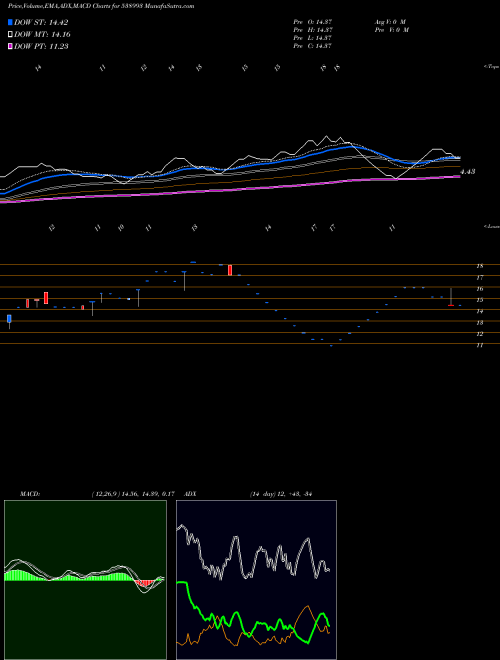Click the last red candle with long upper wick
Screen dimensions: 500x660
451,297
